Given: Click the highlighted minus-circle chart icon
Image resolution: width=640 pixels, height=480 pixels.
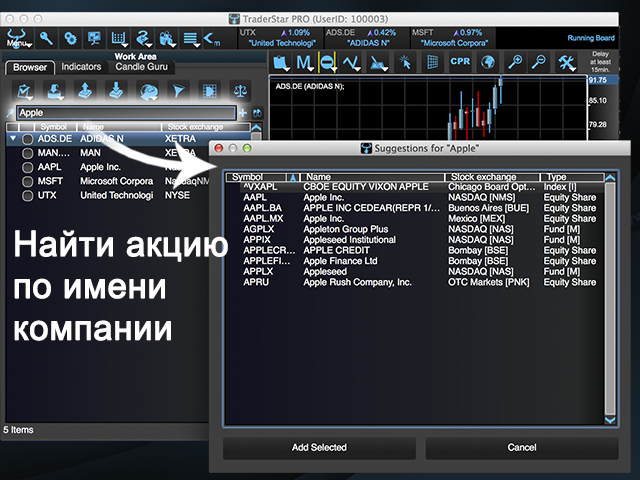Looking at the screenshot, I should click(327, 62).
